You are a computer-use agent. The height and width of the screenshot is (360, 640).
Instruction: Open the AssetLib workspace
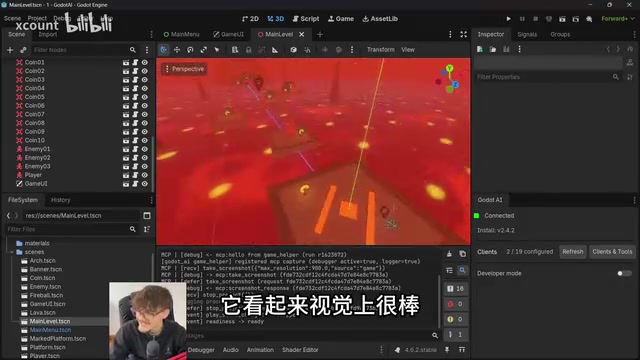coord(380,19)
